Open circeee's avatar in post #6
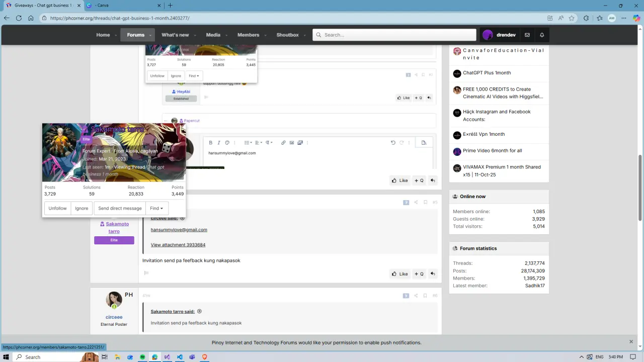 pyautogui.click(x=114, y=300)
